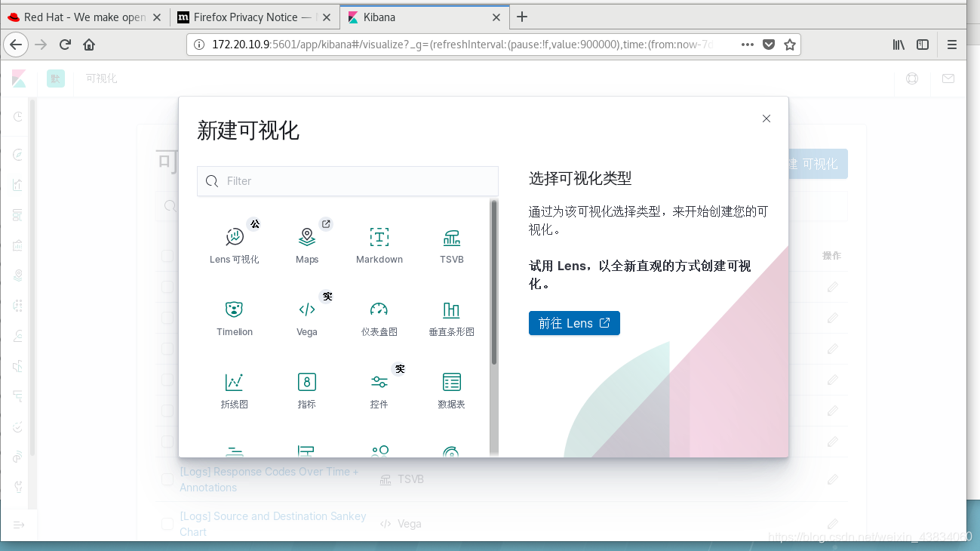Reload the current page
This screenshot has height=551, width=980.
65,45
